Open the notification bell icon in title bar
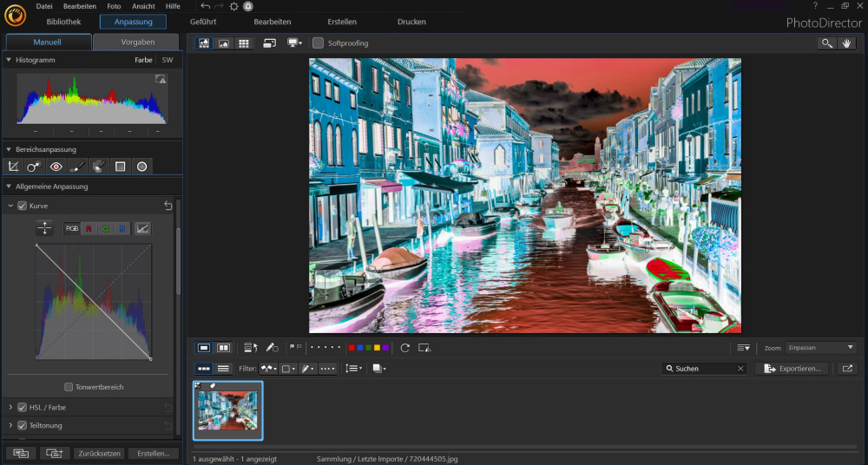This screenshot has height=465, width=868. click(x=248, y=6)
